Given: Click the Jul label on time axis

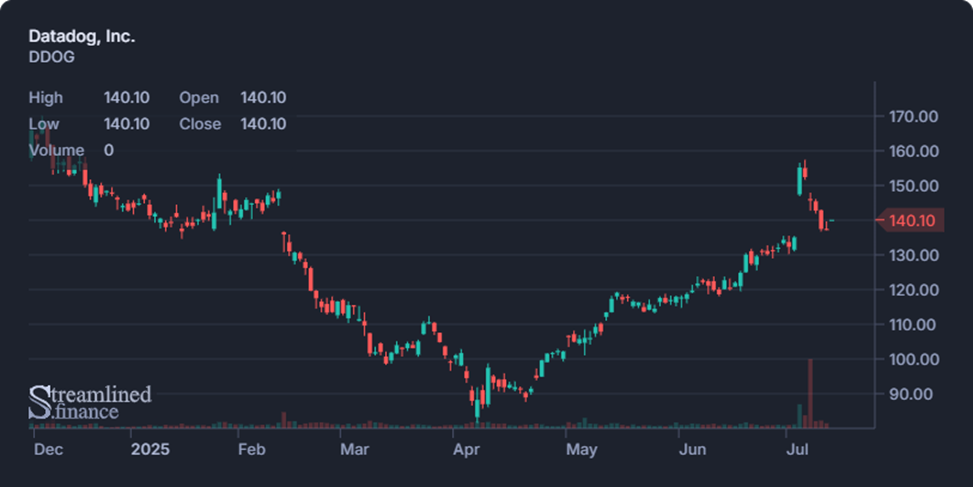Looking at the screenshot, I should coord(797,449).
